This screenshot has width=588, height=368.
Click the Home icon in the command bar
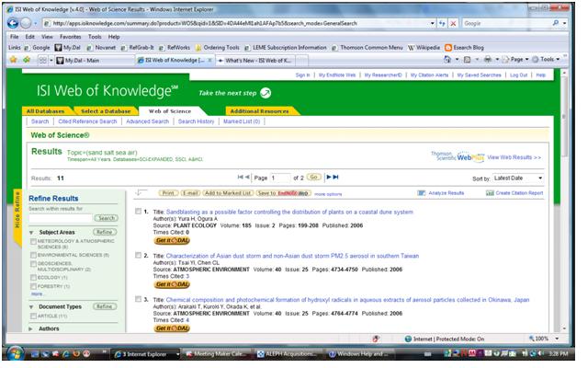point(447,59)
